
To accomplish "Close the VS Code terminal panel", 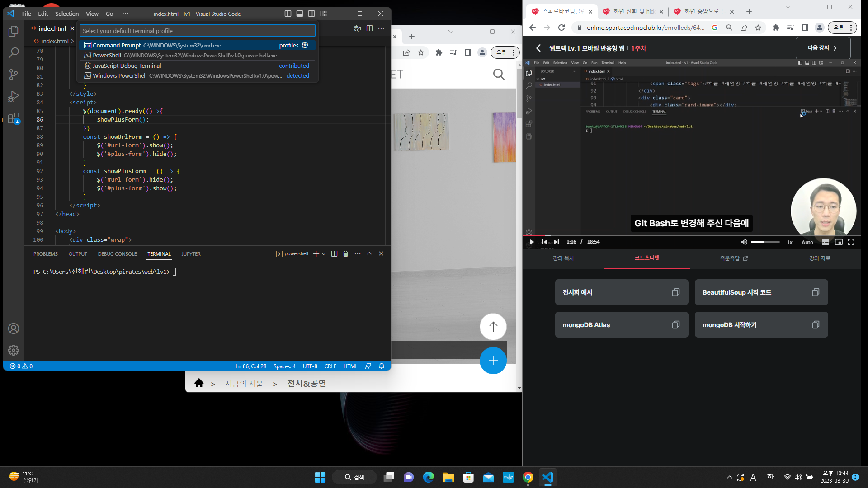I will point(381,254).
